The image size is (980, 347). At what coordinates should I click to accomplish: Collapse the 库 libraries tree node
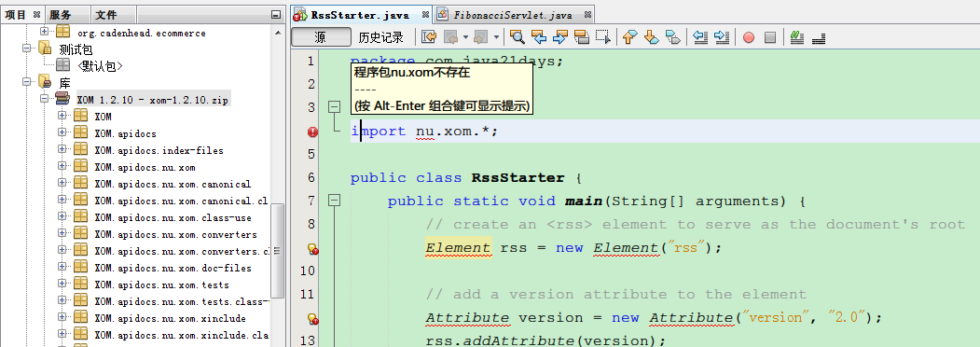coord(27,82)
